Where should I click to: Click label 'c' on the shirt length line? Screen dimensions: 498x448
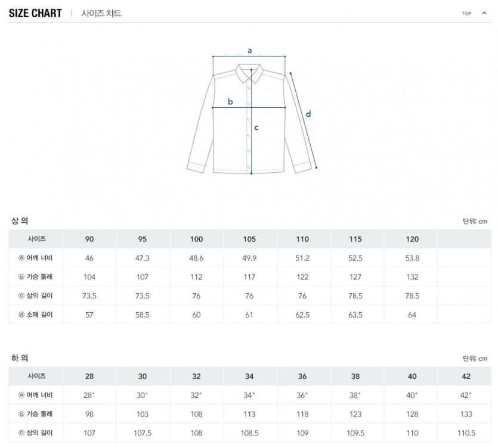[x=256, y=127]
